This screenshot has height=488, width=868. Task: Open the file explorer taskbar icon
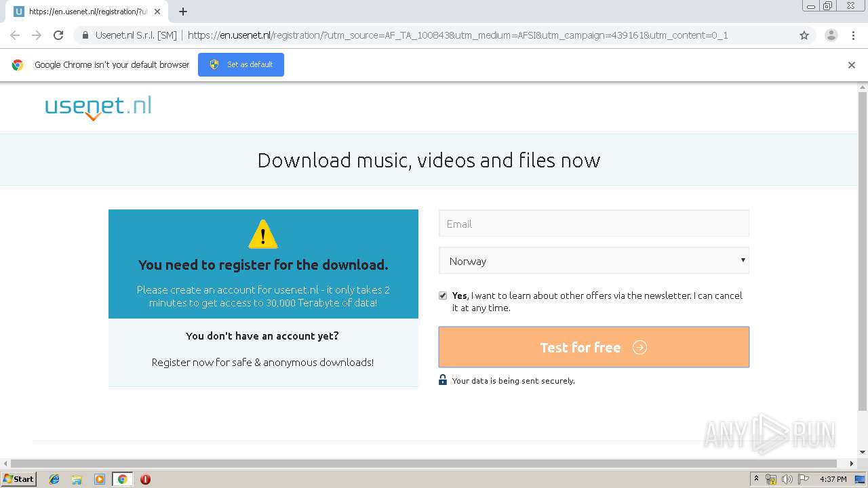pyautogui.click(x=77, y=479)
